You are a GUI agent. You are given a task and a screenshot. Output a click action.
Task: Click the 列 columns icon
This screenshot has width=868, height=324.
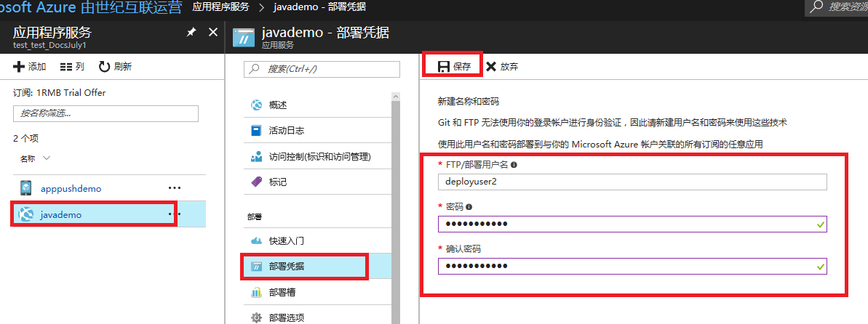tap(66, 67)
